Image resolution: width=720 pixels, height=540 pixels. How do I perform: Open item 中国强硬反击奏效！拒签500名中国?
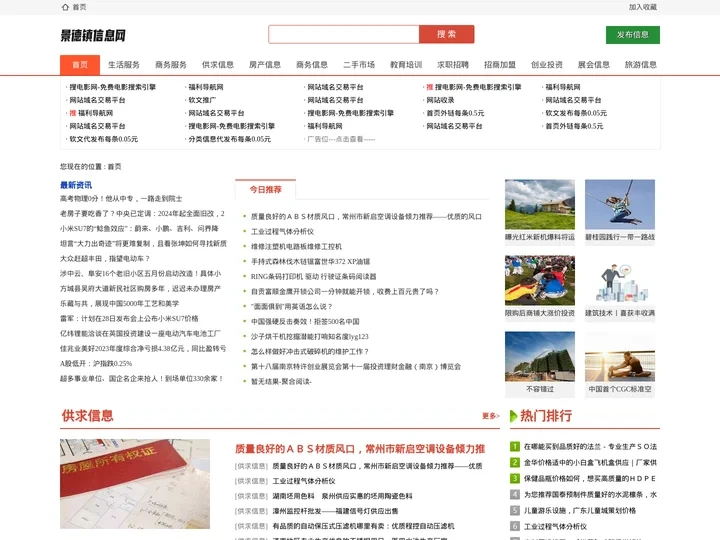point(305,321)
